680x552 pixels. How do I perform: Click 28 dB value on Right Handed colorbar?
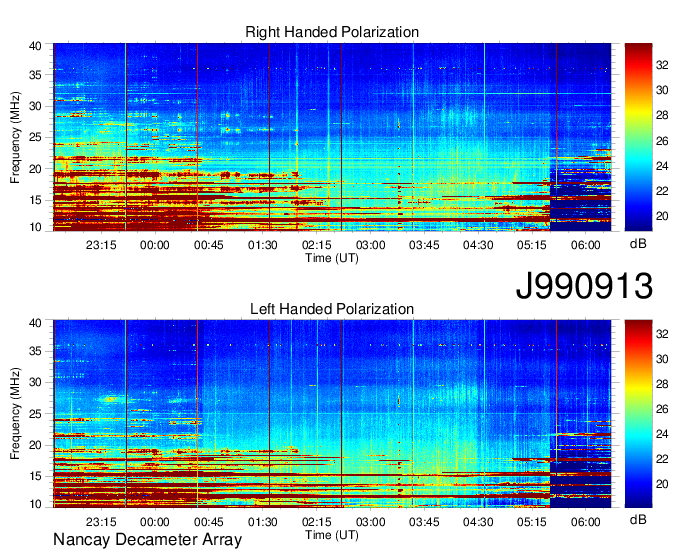pos(662,115)
